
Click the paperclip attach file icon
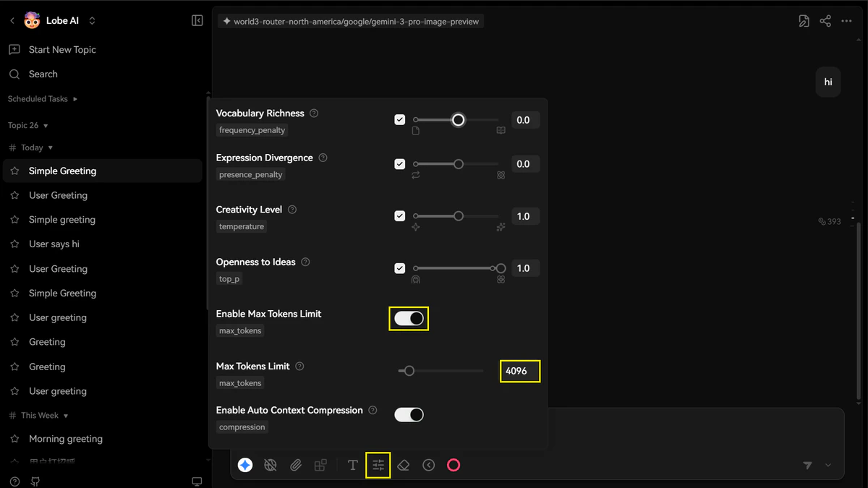296,465
